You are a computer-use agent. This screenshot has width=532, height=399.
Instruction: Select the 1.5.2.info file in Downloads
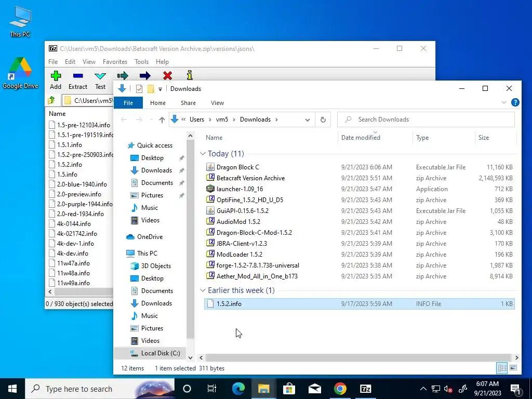pos(360,303)
